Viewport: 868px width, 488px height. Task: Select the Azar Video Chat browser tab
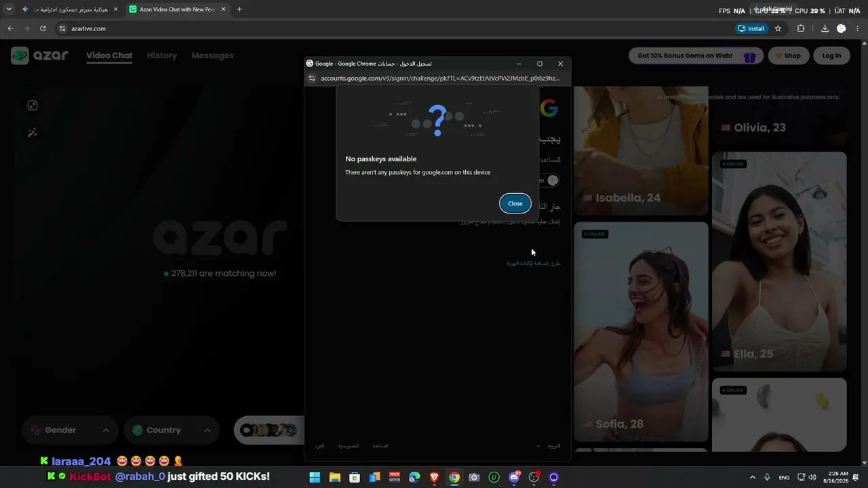(178, 9)
